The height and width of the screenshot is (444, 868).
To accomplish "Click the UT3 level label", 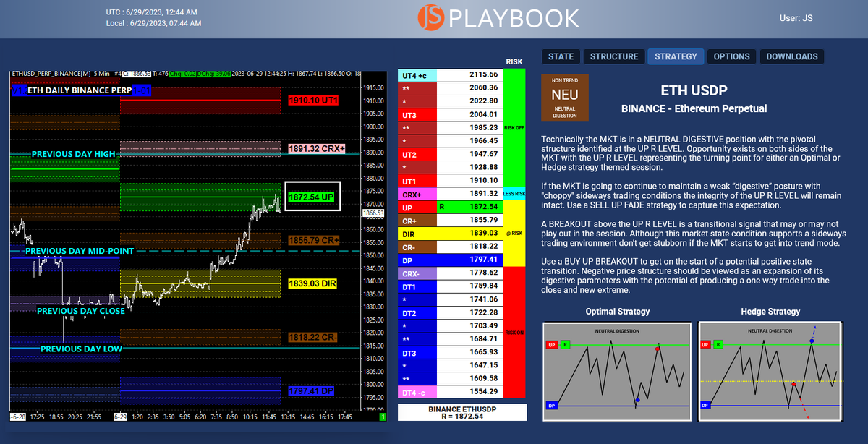I will tap(418, 114).
